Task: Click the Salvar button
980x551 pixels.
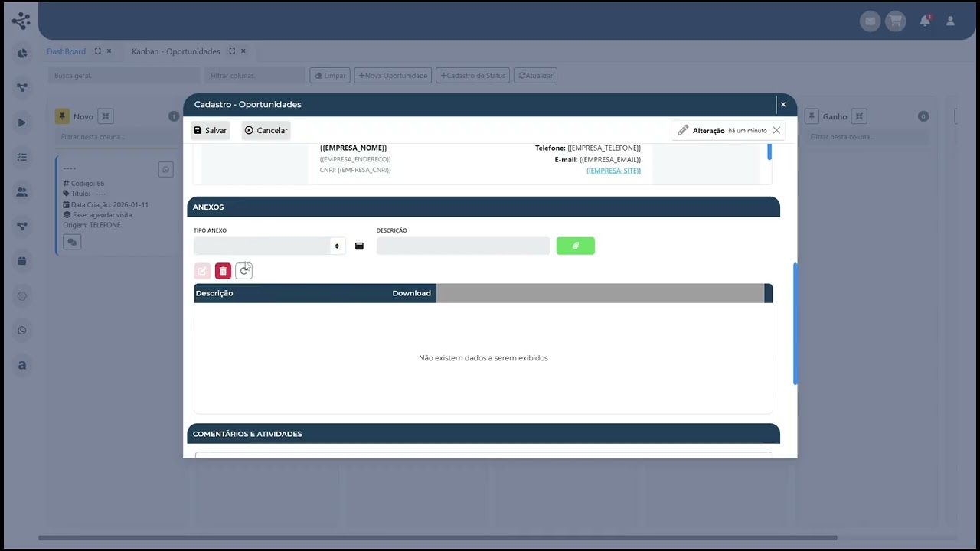Action: [210, 130]
